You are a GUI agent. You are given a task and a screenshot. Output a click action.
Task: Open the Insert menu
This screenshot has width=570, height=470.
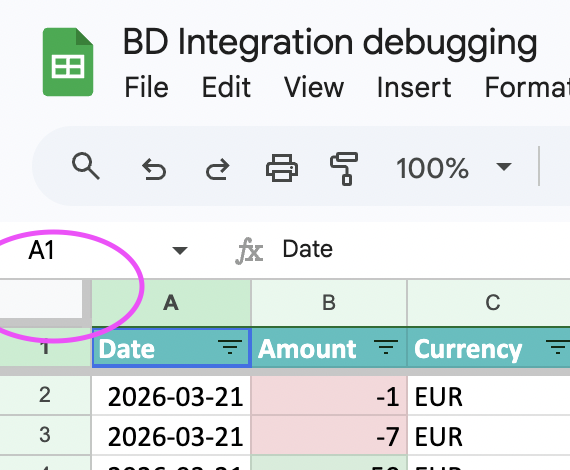[414, 87]
